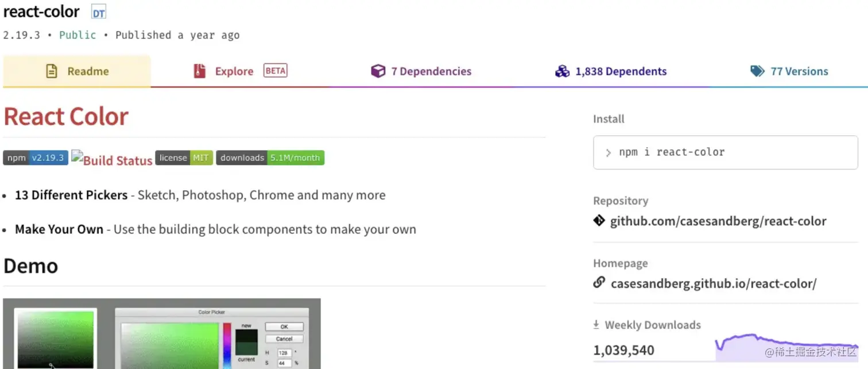Click the Demo heading
The width and height of the screenshot is (868, 369).
(31, 266)
